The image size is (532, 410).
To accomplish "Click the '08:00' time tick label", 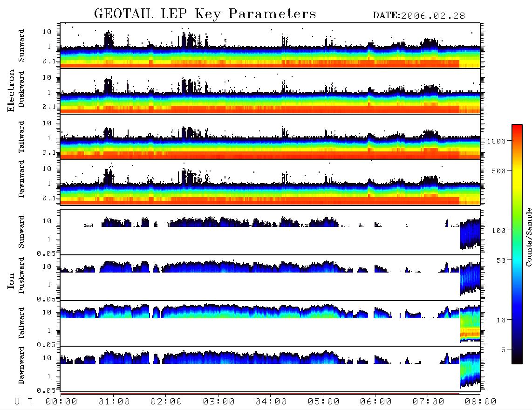I will (481, 402).
